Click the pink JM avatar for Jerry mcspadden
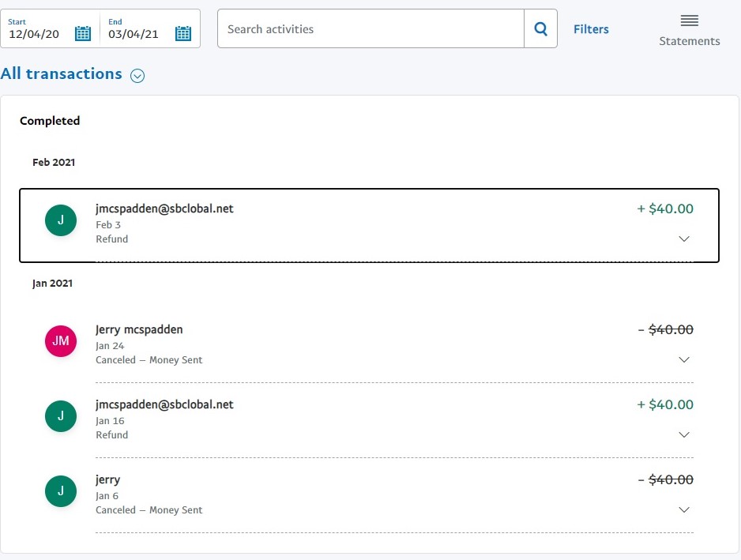Screen dimensions: 741x560 [x=61, y=340]
